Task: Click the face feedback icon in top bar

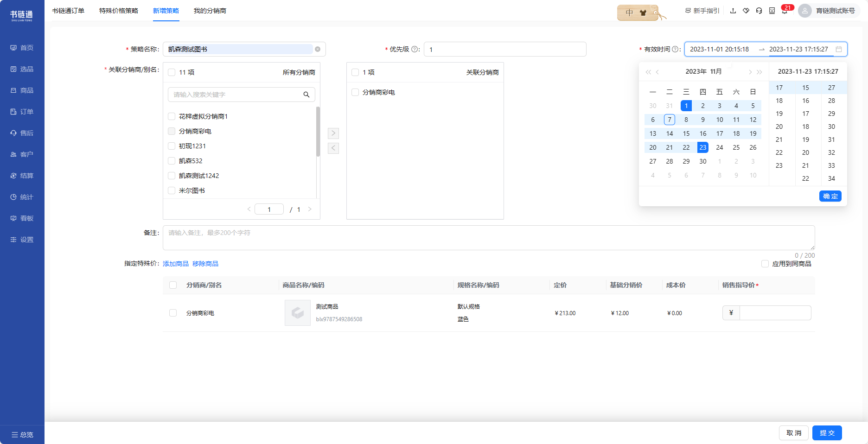Action: click(772, 11)
